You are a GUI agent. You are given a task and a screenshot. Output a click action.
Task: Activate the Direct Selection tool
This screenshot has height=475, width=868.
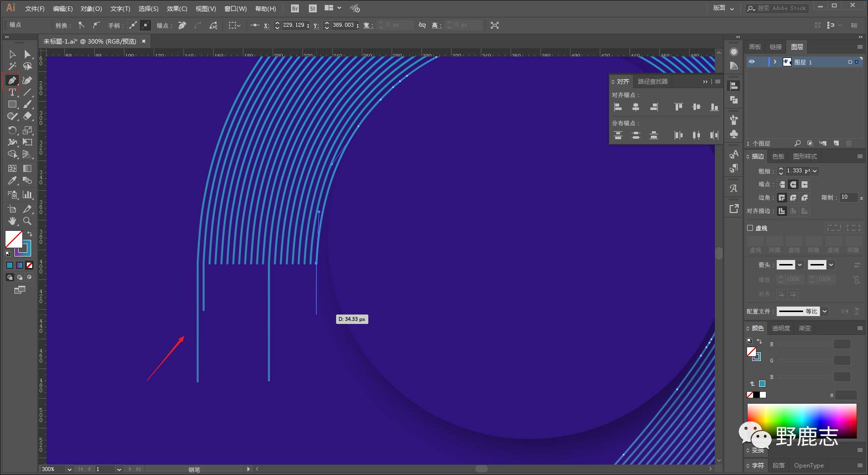(27, 54)
